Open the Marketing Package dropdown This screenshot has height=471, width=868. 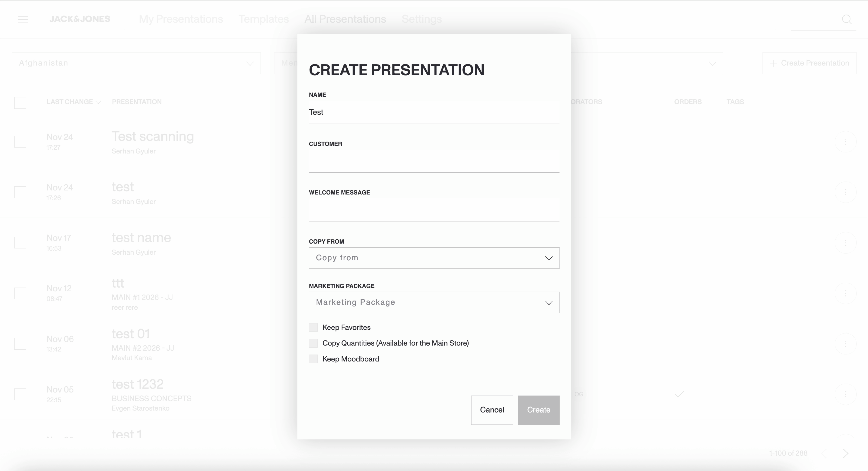(434, 302)
